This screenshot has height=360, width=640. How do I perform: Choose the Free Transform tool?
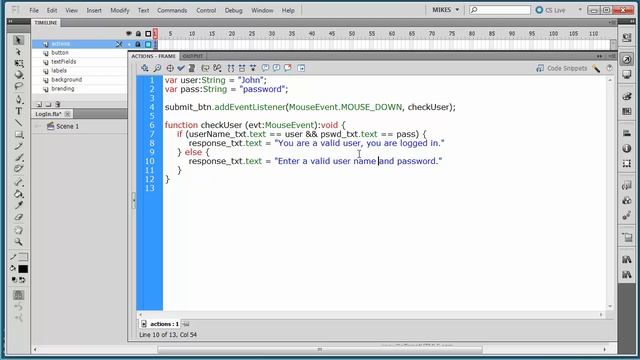click(x=18, y=63)
